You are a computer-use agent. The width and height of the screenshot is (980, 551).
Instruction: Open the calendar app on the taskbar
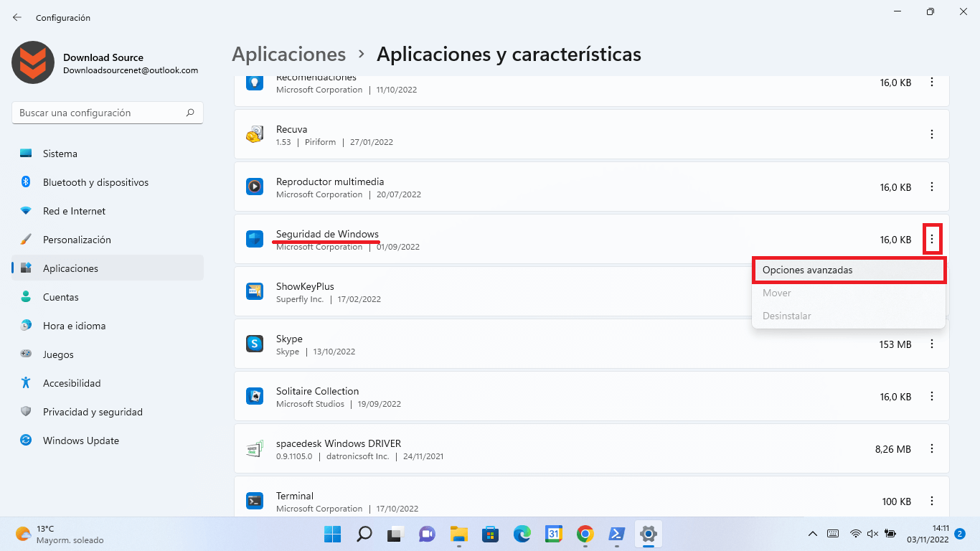554,534
